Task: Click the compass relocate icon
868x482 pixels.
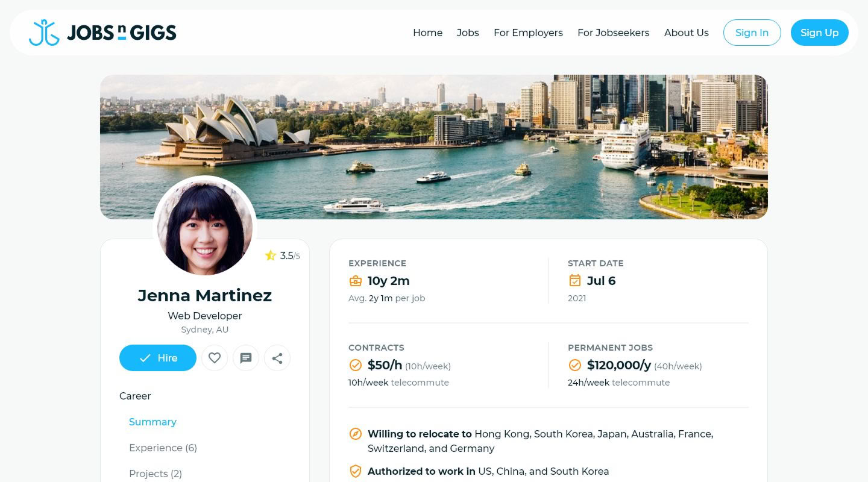Action: (x=356, y=434)
